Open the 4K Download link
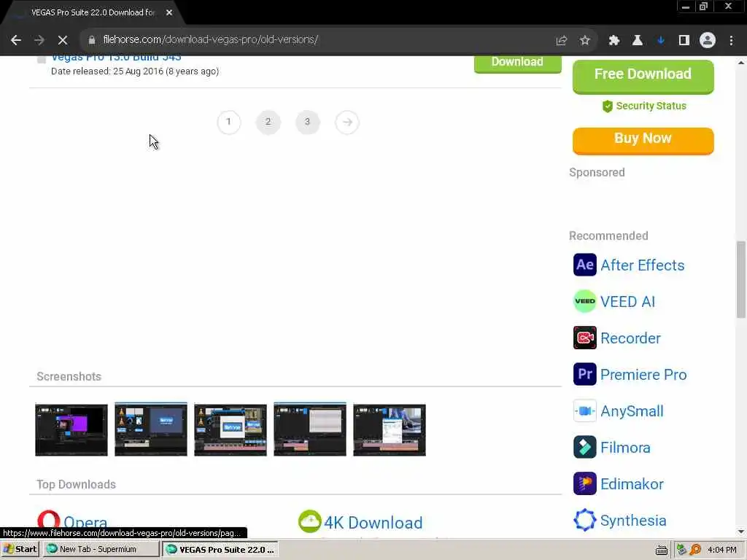The width and height of the screenshot is (747, 560). pos(373,522)
